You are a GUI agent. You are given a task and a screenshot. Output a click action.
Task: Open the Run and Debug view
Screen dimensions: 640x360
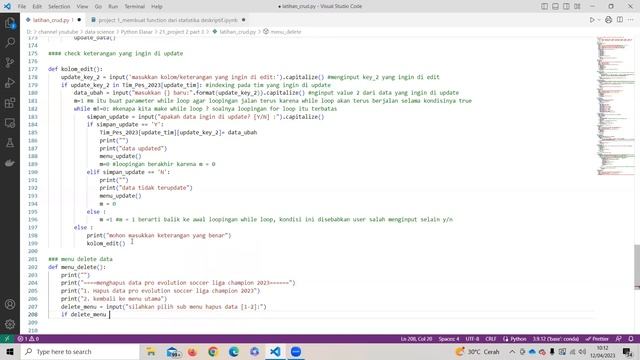(10, 82)
